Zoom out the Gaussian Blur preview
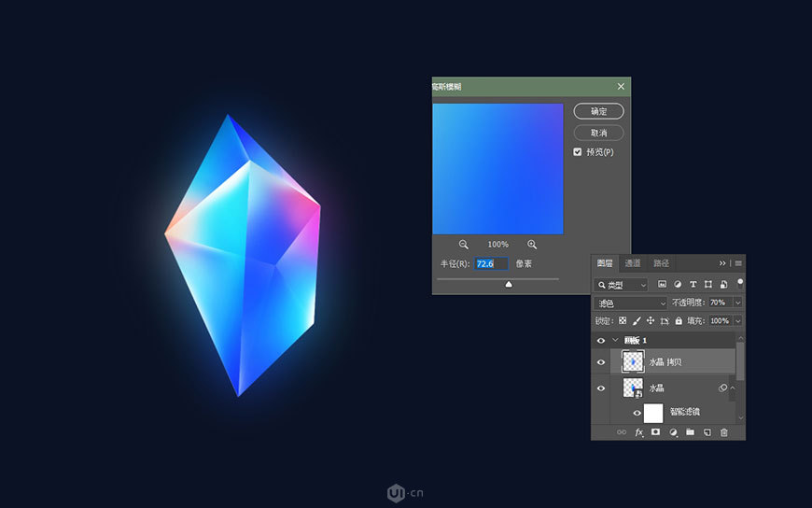This screenshot has height=508, width=812. pyautogui.click(x=464, y=244)
